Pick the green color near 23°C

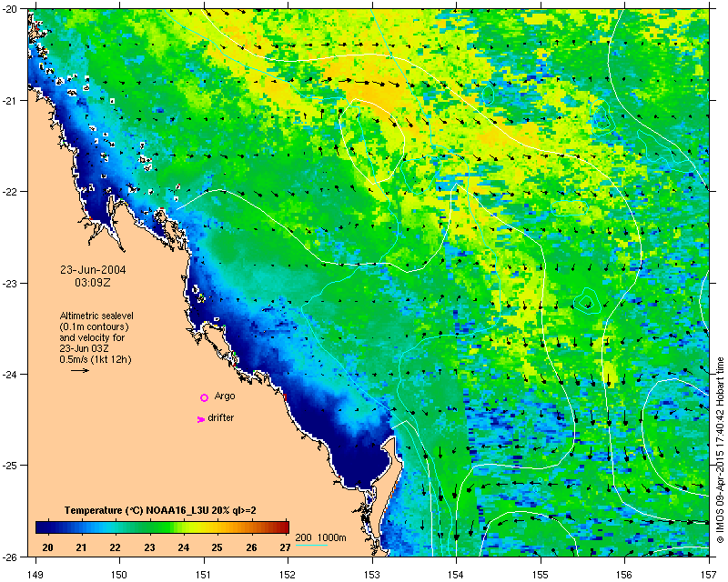tap(149, 527)
